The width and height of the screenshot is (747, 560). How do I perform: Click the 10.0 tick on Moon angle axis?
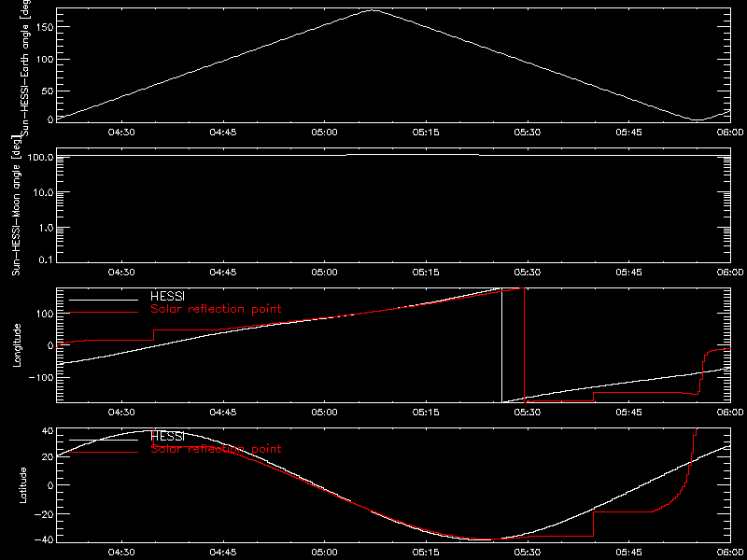click(42, 192)
